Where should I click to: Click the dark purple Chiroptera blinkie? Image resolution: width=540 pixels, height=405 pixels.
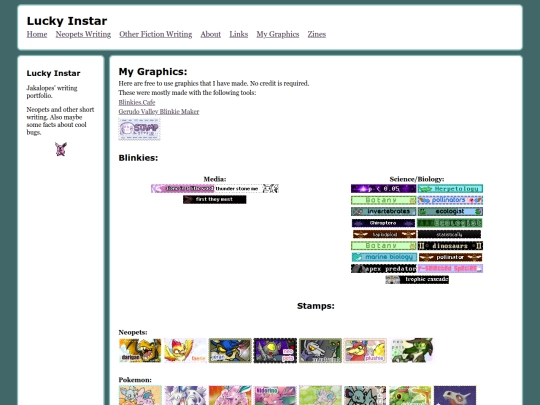tap(383, 223)
